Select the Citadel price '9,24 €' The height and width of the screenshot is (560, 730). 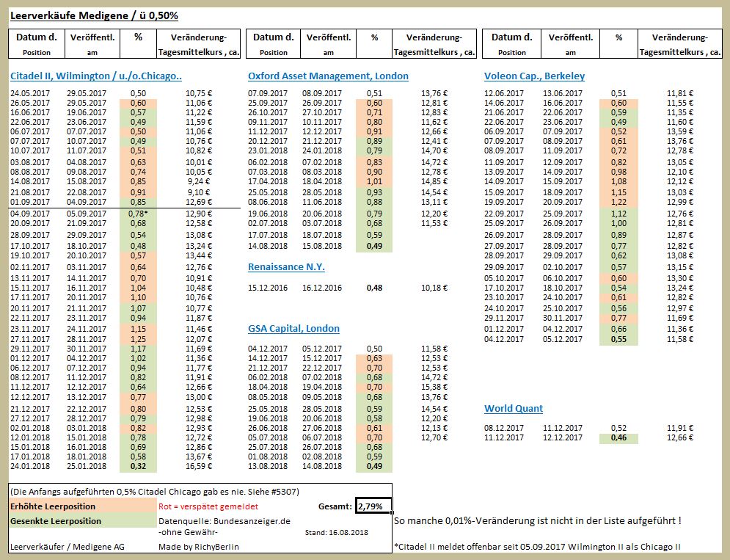click(x=199, y=182)
